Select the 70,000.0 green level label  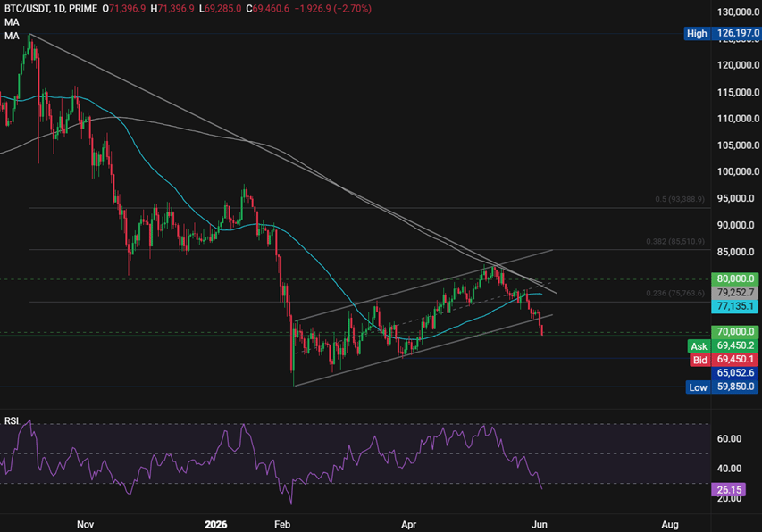point(735,332)
